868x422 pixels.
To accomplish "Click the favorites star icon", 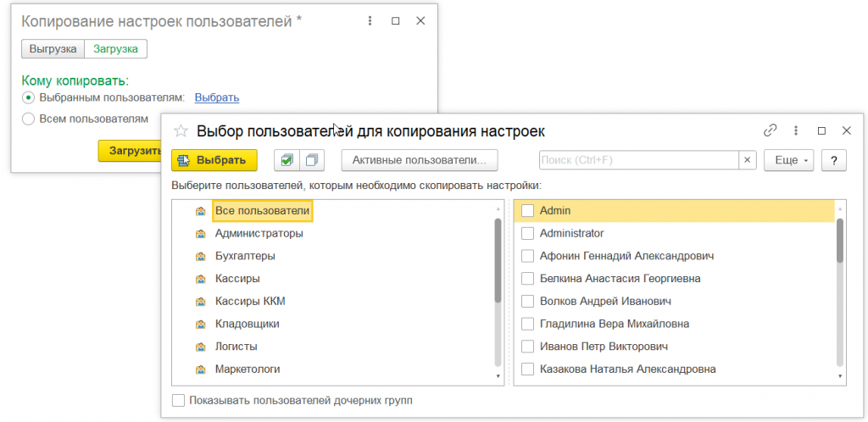I will tap(180, 131).
